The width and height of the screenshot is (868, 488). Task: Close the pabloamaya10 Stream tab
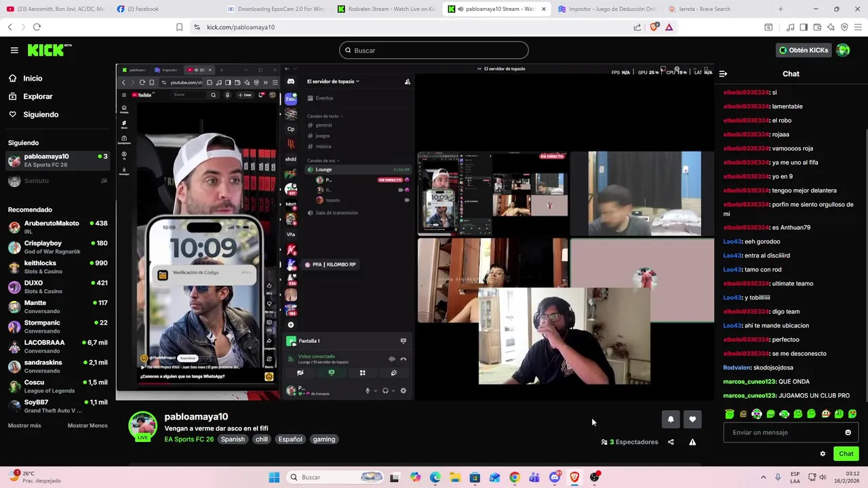[x=543, y=9]
